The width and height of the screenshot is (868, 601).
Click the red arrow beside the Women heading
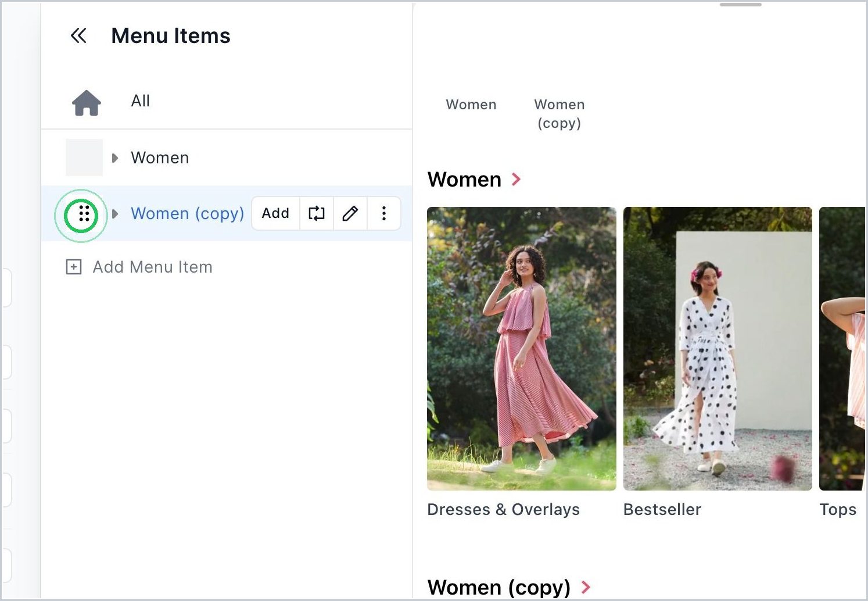click(x=516, y=180)
